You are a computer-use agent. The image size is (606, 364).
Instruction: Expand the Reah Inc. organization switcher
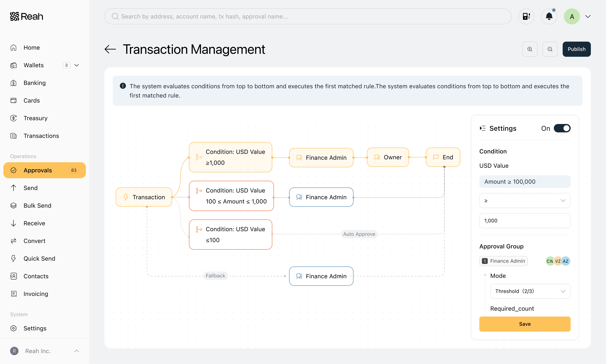coord(77,351)
